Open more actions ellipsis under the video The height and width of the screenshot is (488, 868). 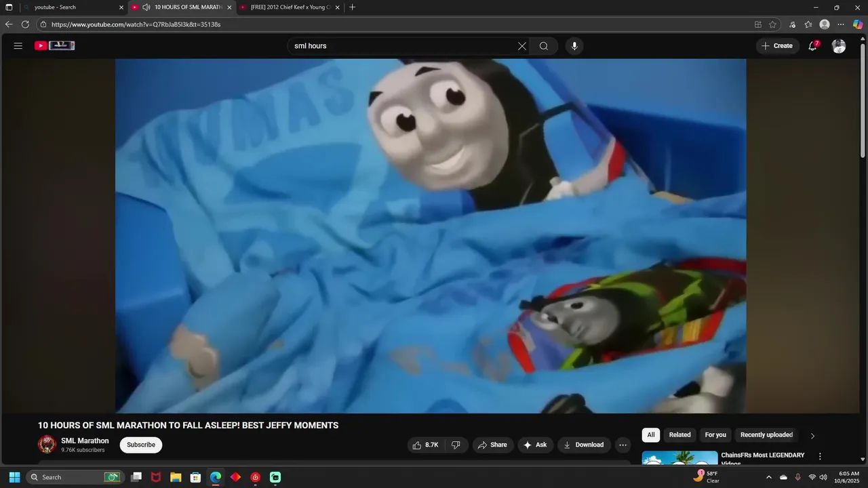click(x=623, y=445)
